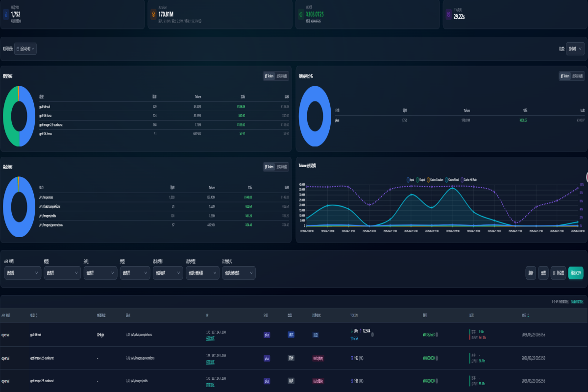Toggle the Input series in the chart legend
The image size is (588, 392).
[x=410, y=180]
